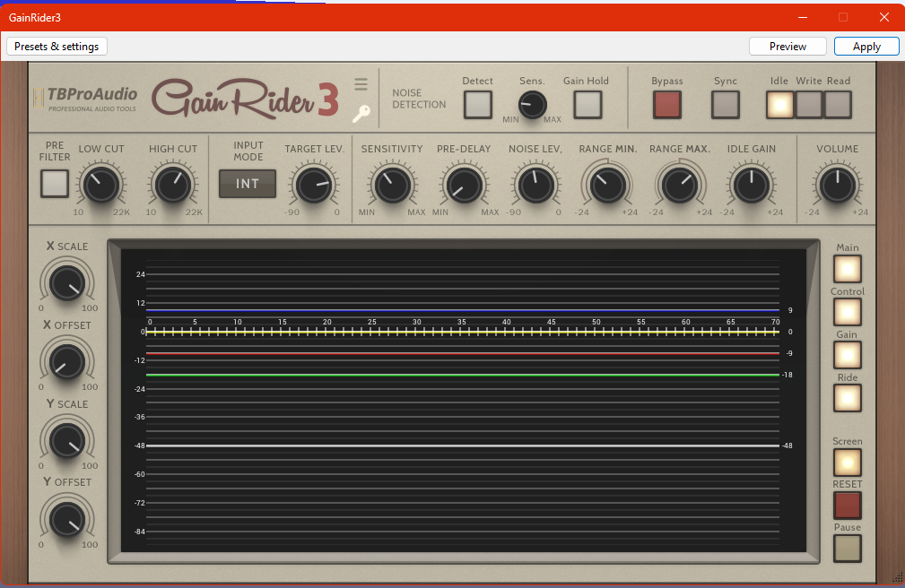Image resolution: width=905 pixels, height=588 pixels.
Task: Open the hamburger menu beside GainRider logo
Action: click(x=361, y=84)
